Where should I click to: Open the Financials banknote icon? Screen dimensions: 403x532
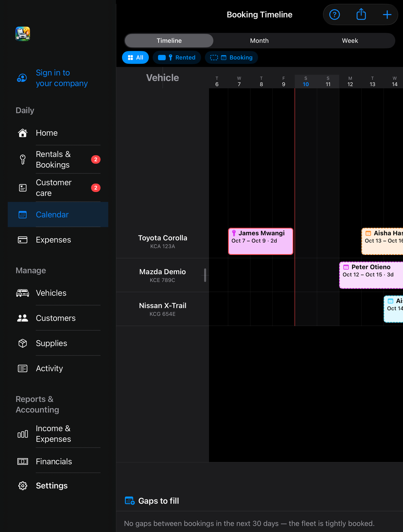(x=23, y=461)
